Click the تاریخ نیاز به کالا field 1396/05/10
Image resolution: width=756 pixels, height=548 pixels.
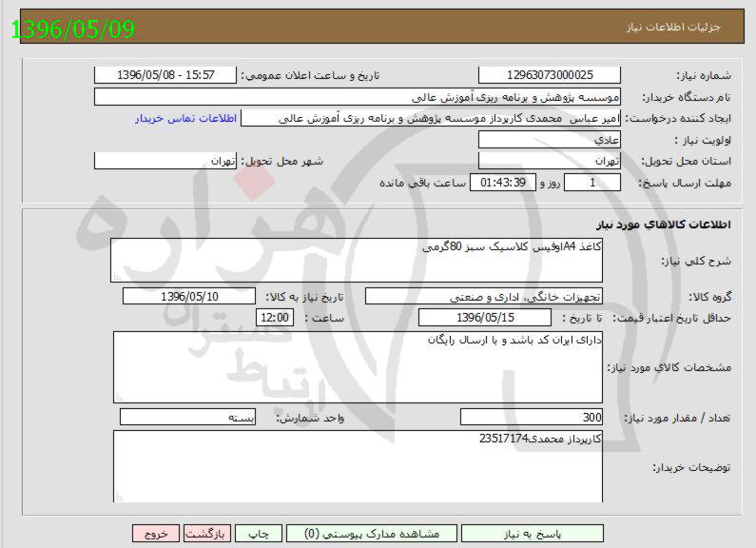click(189, 296)
